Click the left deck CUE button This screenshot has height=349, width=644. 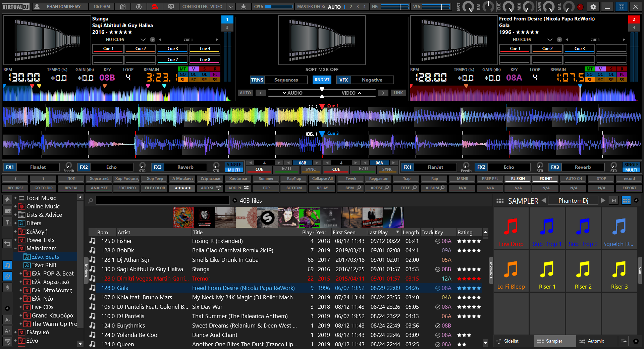coord(259,169)
